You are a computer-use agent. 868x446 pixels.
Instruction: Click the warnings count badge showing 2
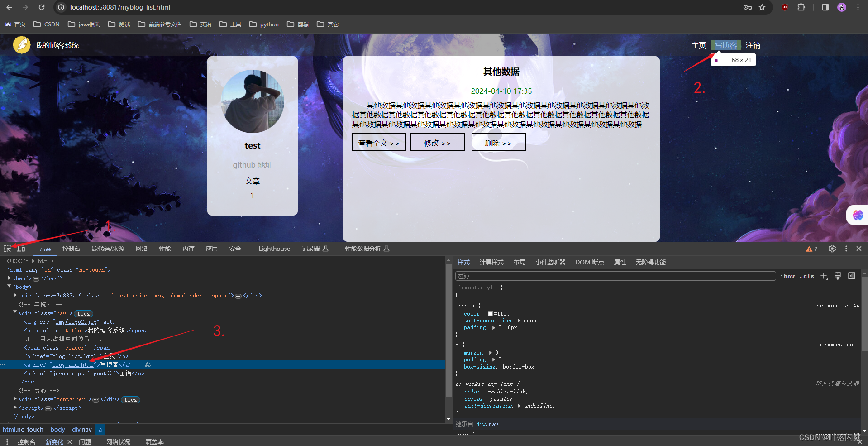pyautogui.click(x=812, y=249)
